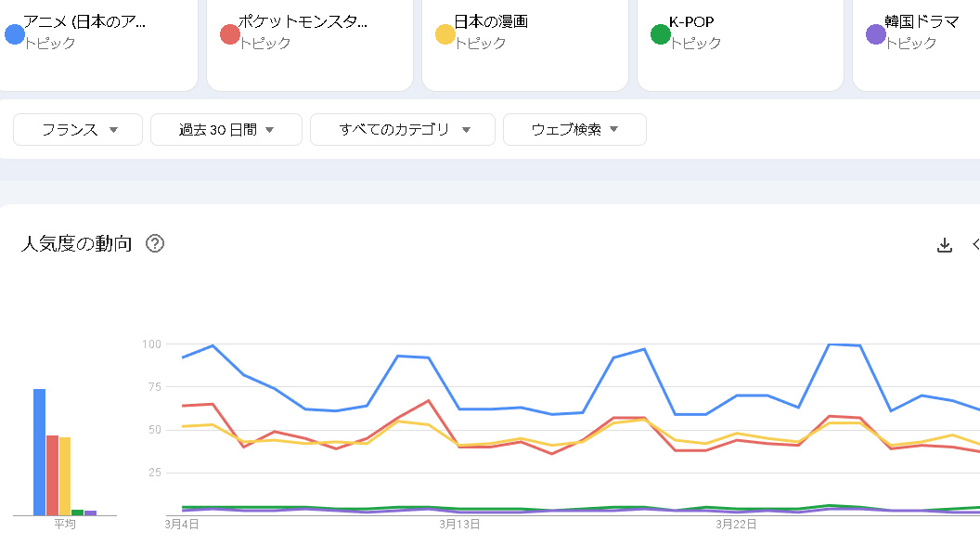Click the K-POP topic name
The image size is (980, 545).
point(691,21)
